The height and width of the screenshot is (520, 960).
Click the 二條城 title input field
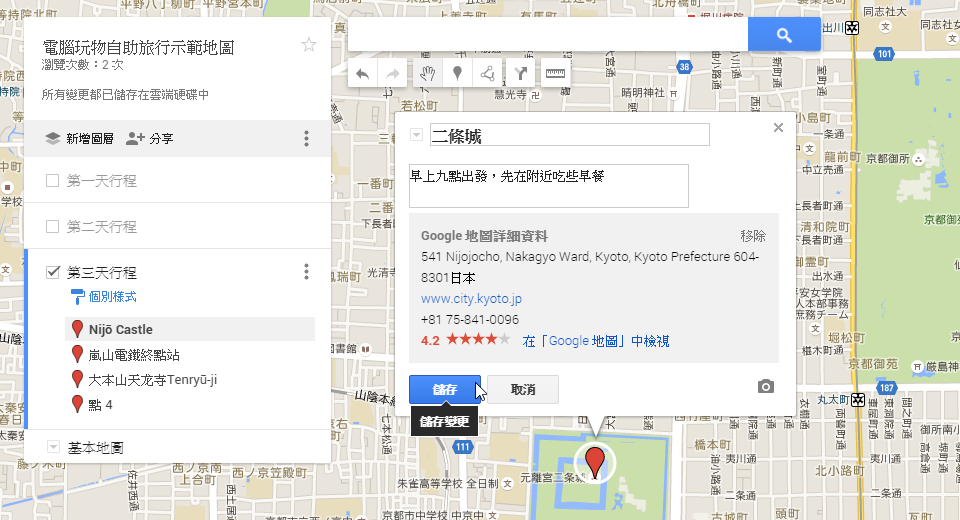[569, 135]
